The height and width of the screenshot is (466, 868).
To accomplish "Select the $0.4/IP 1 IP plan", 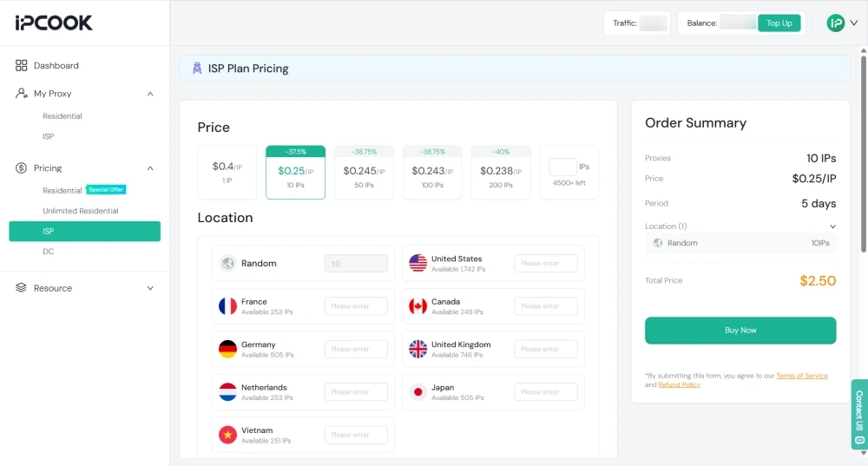I will 227,172.
